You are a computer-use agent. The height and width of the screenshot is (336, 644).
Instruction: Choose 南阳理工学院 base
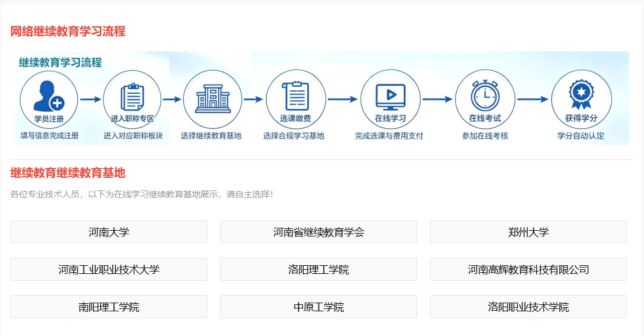(109, 307)
